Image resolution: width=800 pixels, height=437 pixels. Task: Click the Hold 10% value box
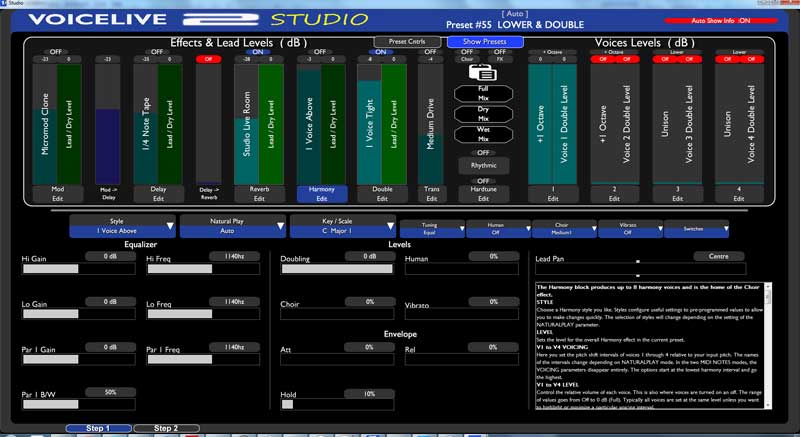pos(369,394)
